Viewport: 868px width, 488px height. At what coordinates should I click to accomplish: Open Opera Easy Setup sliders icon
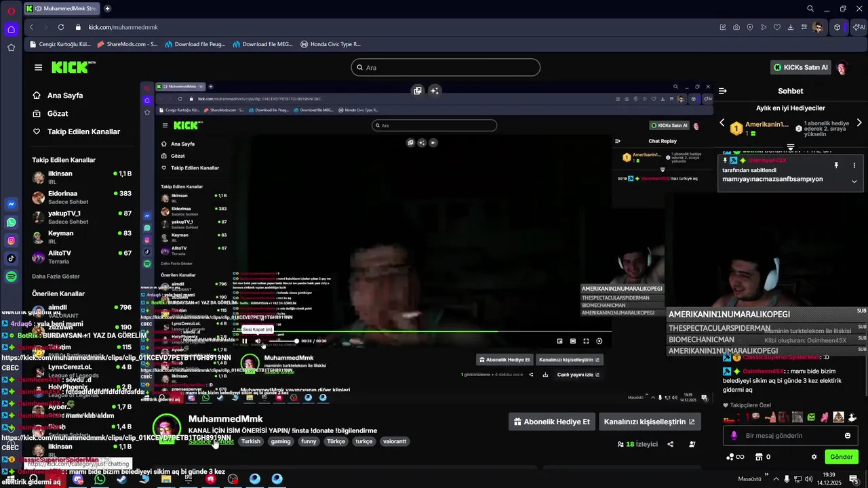[x=804, y=27]
